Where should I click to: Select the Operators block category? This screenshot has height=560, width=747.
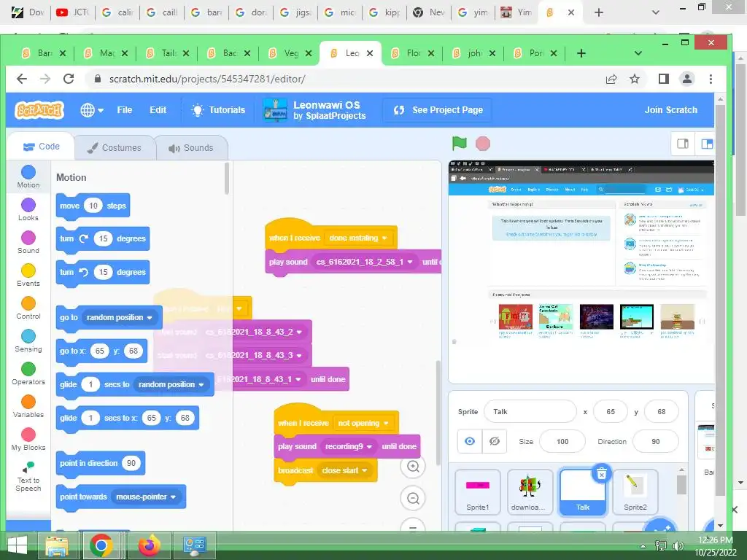pyautogui.click(x=28, y=374)
